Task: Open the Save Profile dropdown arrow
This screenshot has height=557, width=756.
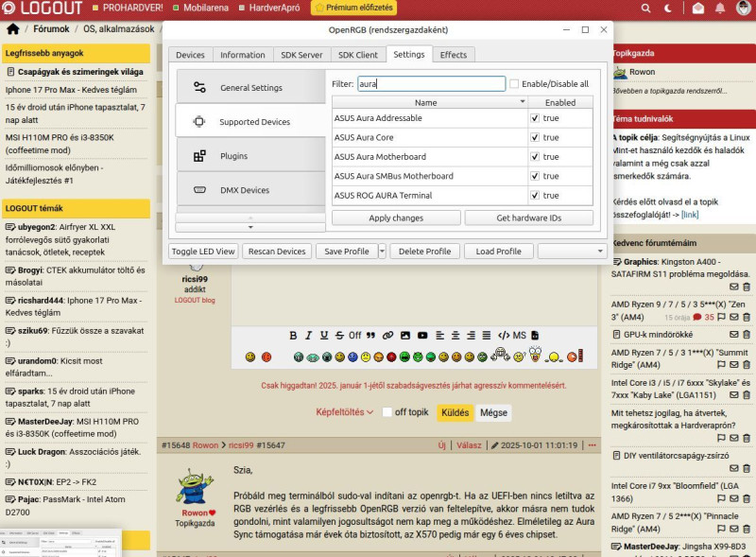Action: pyautogui.click(x=382, y=251)
